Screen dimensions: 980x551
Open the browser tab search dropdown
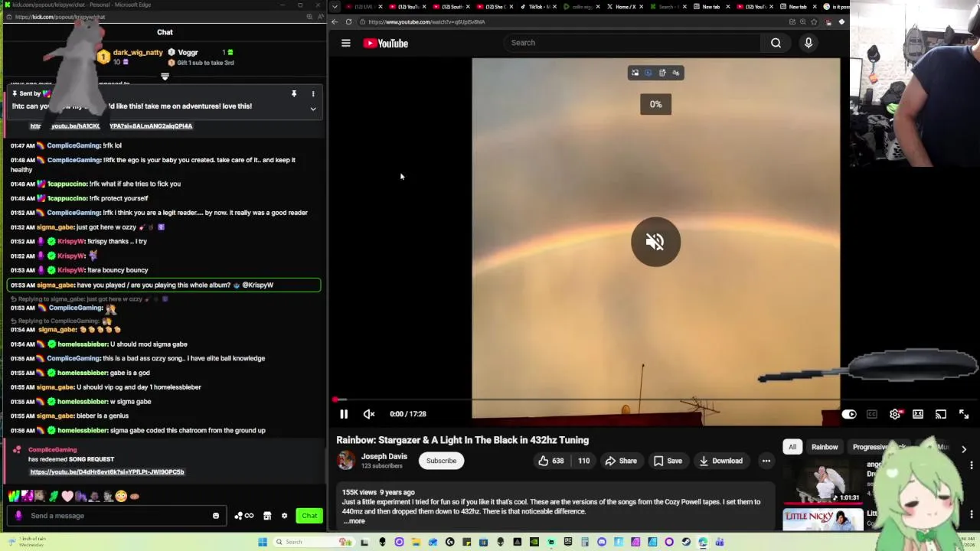[335, 6]
